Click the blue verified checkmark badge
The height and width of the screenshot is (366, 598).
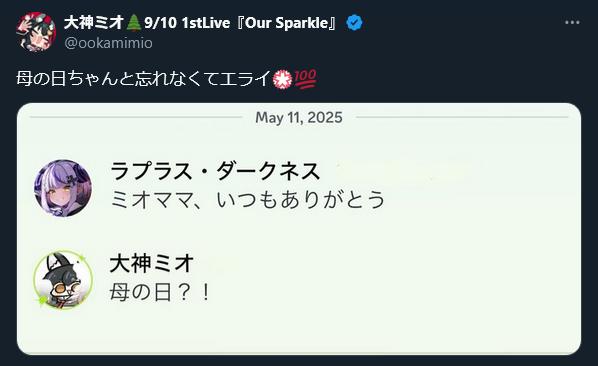coord(354,23)
